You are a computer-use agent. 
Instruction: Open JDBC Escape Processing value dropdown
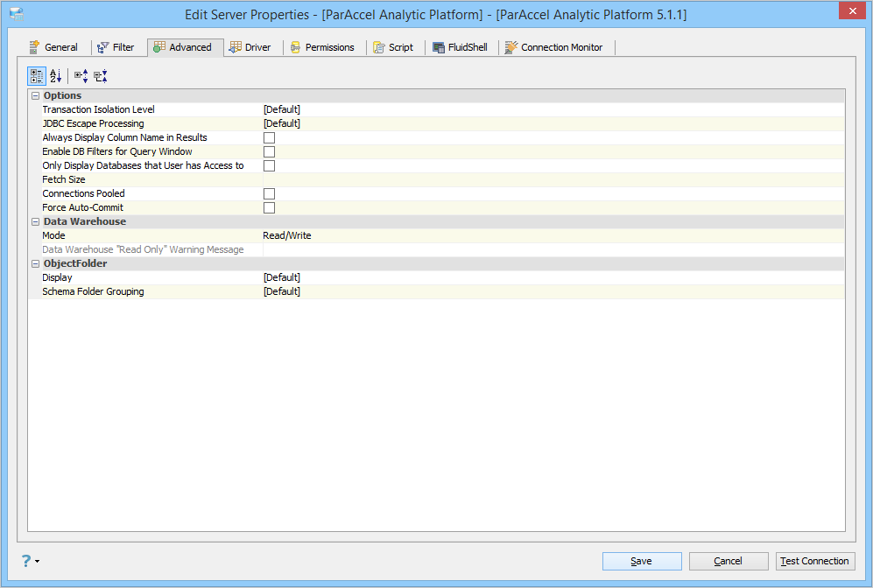(x=553, y=123)
